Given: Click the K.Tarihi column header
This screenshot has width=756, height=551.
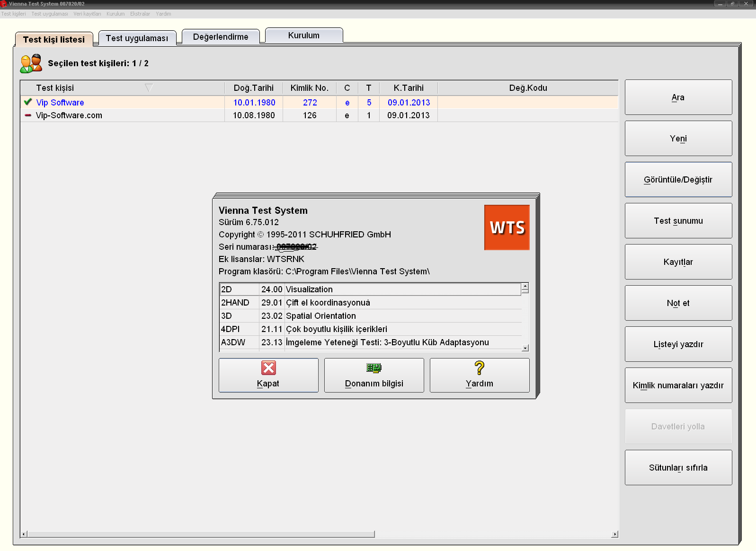Looking at the screenshot, I should (x=409, y=88).
